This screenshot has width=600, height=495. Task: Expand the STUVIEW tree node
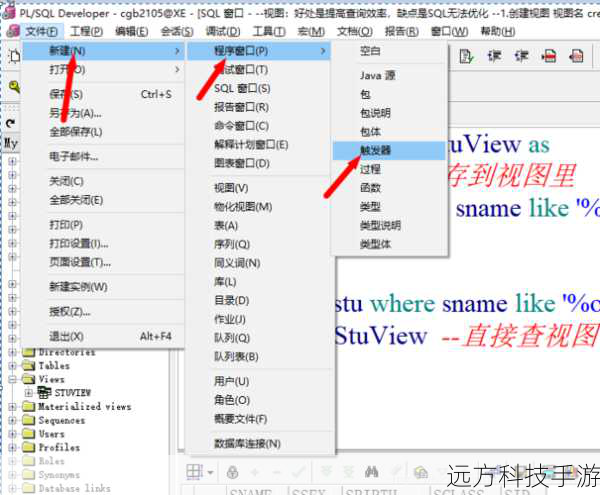(28, 393)
